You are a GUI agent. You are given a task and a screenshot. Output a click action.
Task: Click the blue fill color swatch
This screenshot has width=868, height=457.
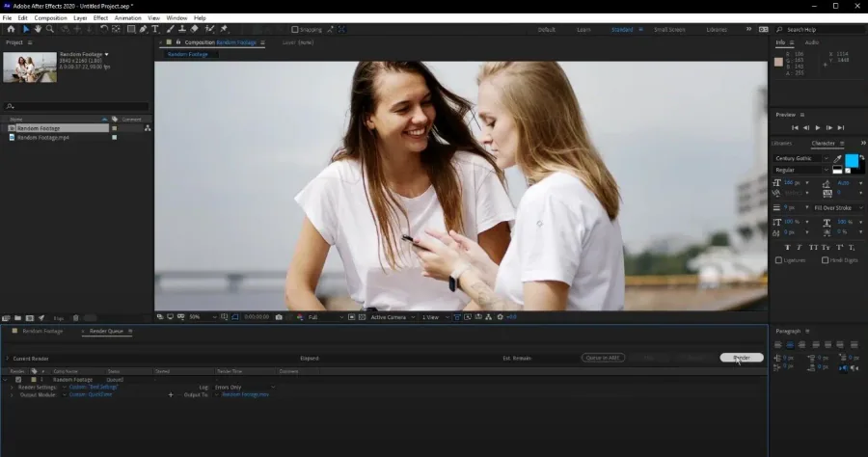click(852, 161)
